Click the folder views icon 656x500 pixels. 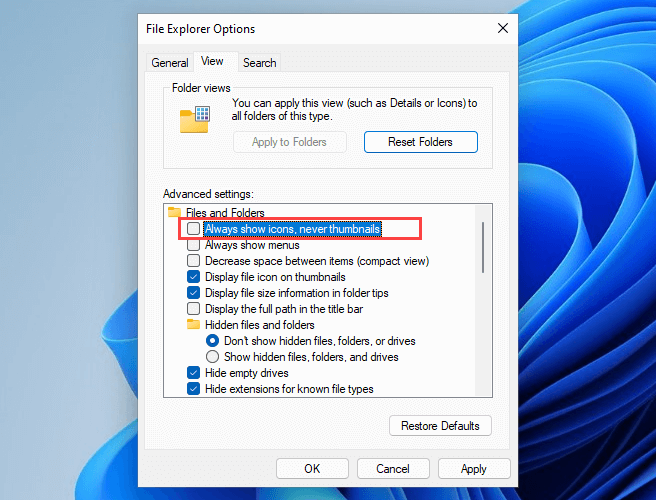194,119
